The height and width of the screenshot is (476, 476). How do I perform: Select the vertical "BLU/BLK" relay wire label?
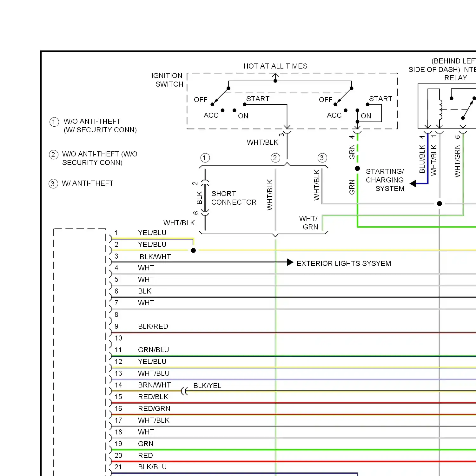[x=422, y=159]
